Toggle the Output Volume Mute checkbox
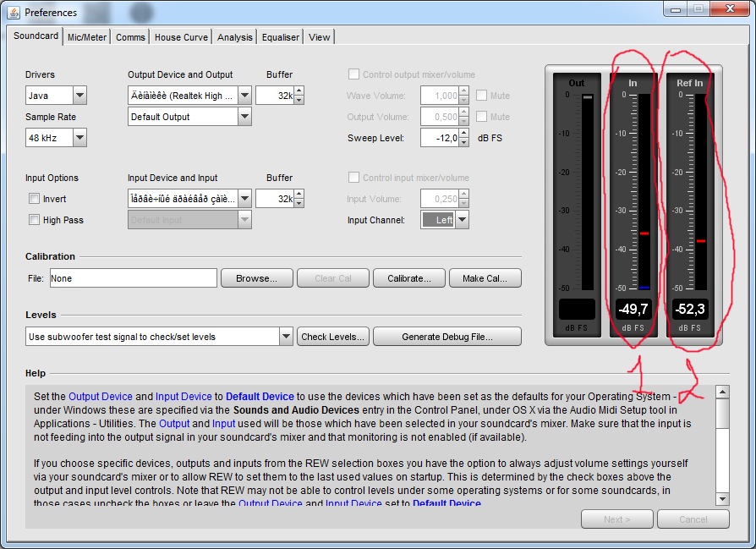 [x=482, y=116]
